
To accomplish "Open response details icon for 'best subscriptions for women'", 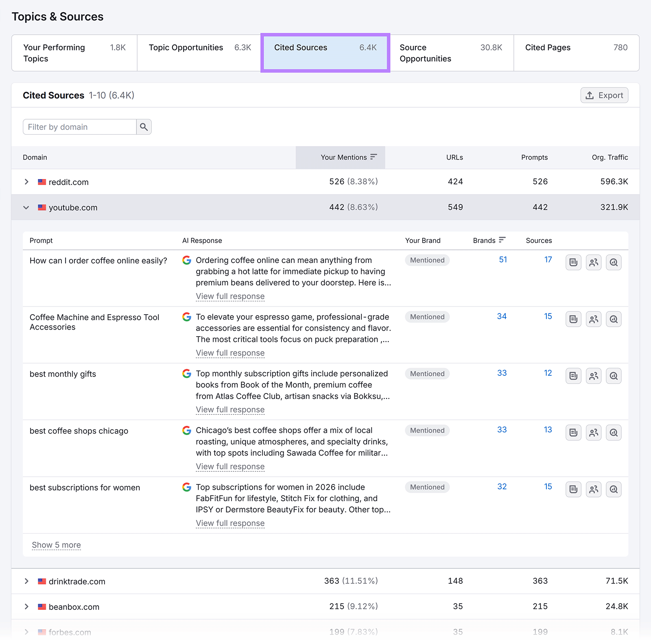I will pyautogui.click(x=573, y=489).
